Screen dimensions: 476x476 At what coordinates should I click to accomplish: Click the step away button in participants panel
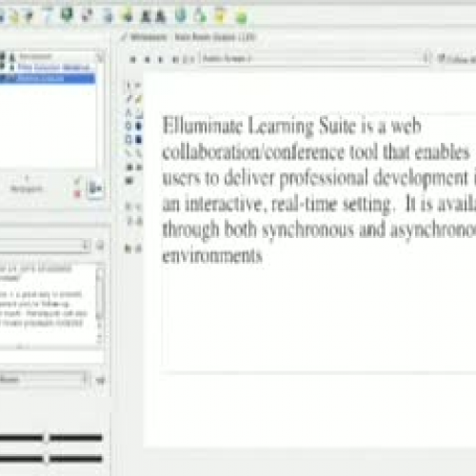coord(95,188)
